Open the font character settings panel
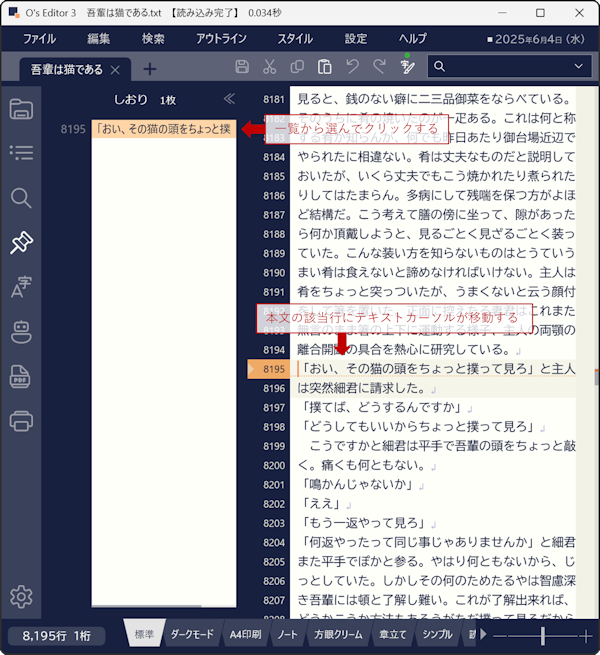 pyautogui.click(x=21, y=287)
